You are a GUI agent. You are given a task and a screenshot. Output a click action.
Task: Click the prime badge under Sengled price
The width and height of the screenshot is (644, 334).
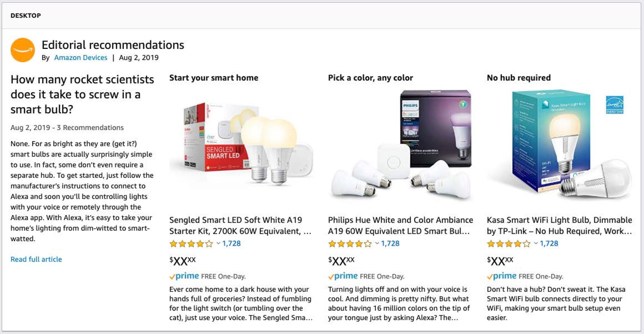[x=184, y=276]
